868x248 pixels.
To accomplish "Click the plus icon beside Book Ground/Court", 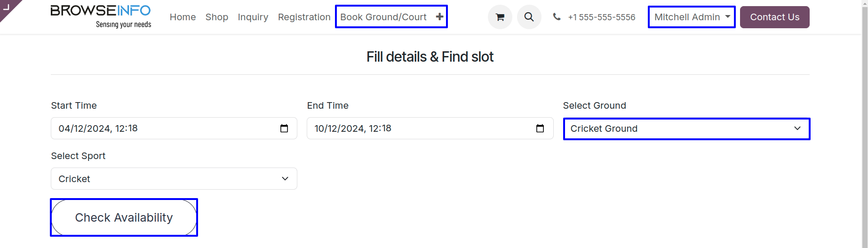I will [439, 17].
